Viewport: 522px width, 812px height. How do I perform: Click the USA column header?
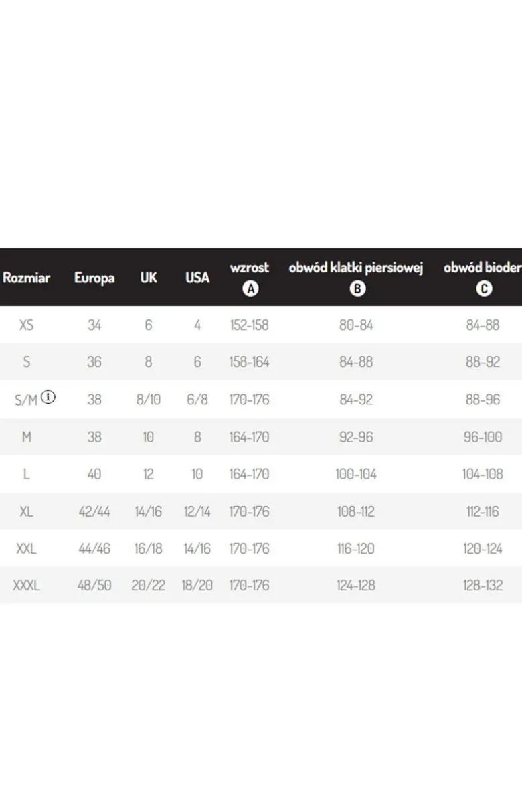pyautogui.click(x=197, y=277)
